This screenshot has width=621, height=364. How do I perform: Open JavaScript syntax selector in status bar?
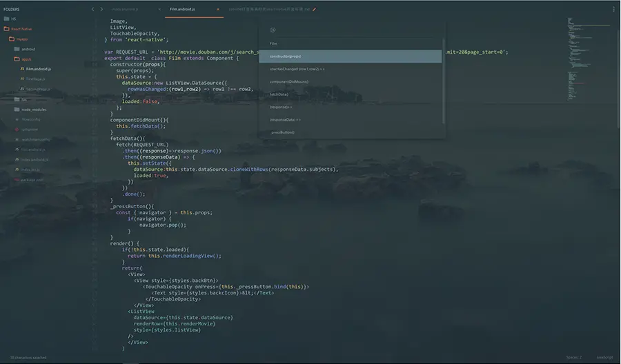pyautogui.click(x=604, y=357)
